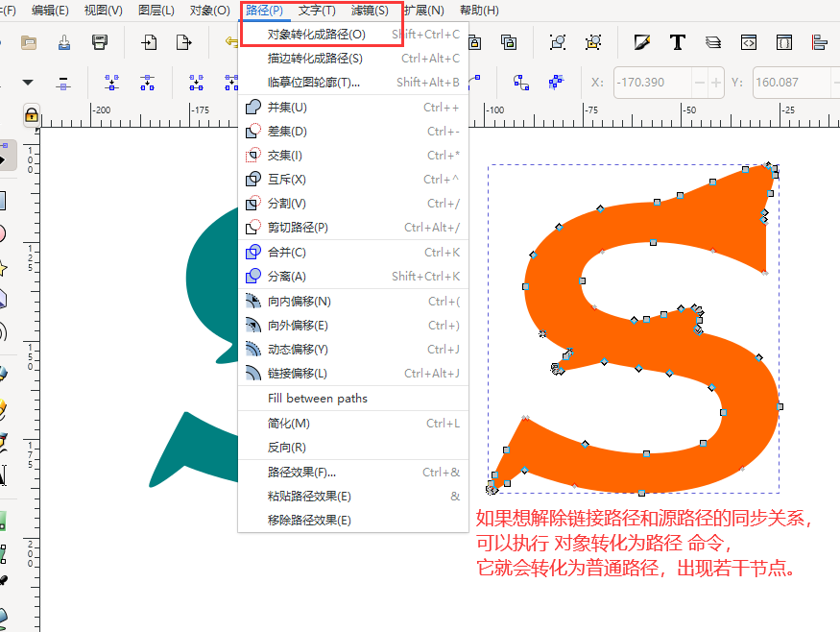The image size is (840, 632).
Task: Choose 差集(D) difference menu entry
Action: tap(353, 132)
